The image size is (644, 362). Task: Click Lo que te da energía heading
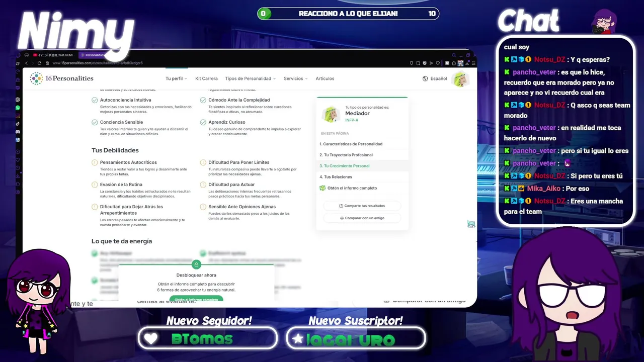[x=122, y=241]
